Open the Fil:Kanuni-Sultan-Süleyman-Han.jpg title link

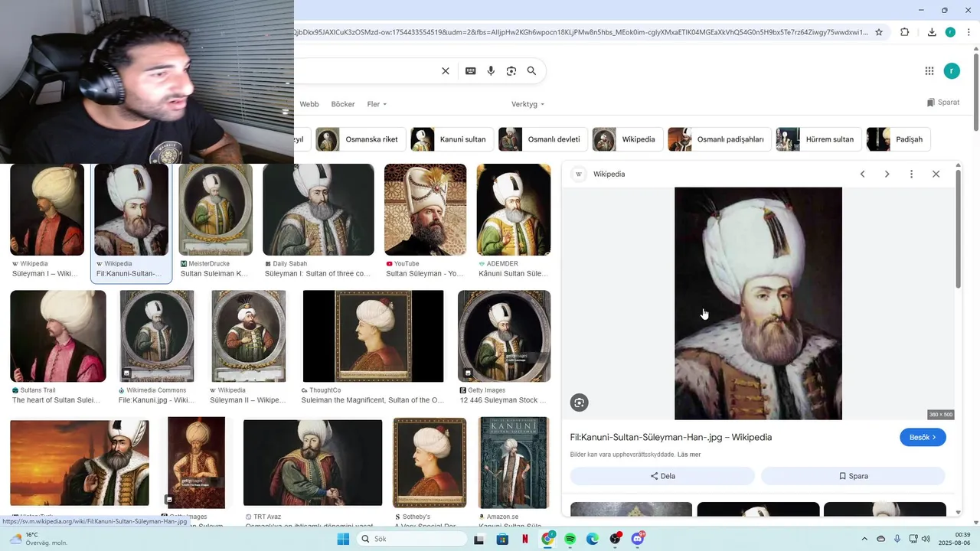(671, 437)
